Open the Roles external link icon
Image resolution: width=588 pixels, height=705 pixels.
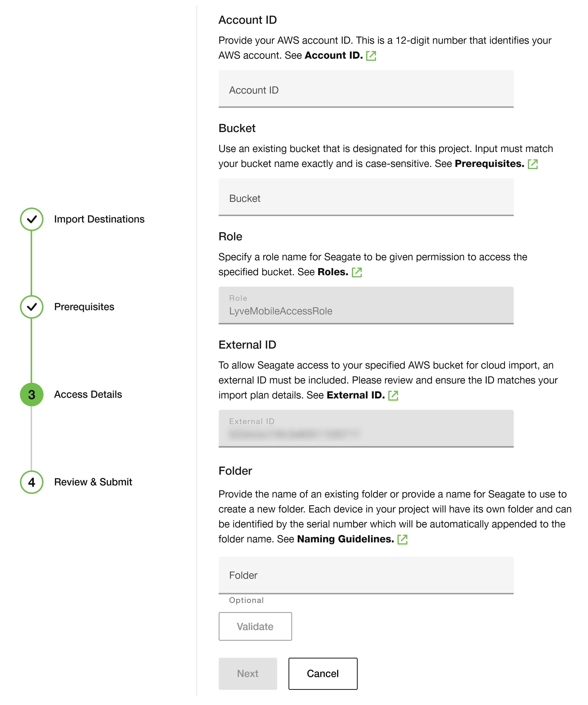[x=357, y=272]
